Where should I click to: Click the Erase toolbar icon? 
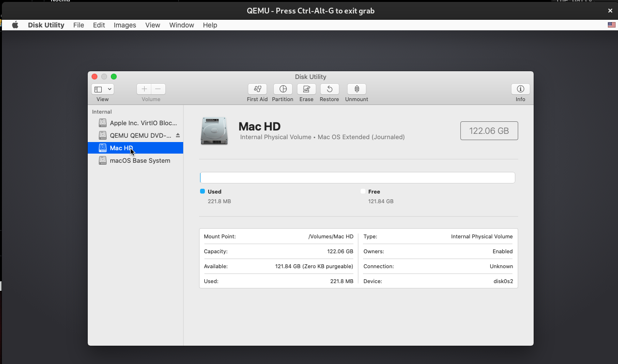coord(307,89)
